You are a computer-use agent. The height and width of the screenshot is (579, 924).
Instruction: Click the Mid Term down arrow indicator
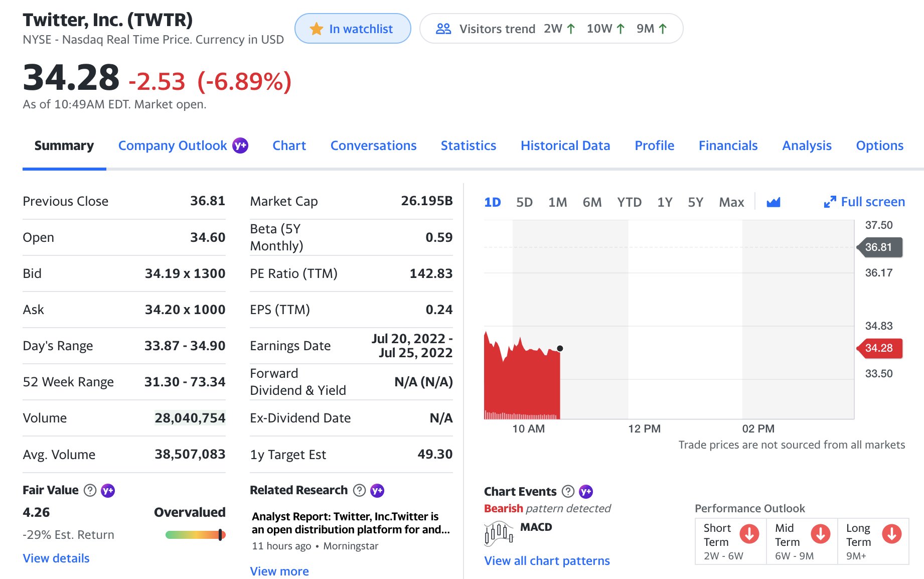click(x=821, y=534)
